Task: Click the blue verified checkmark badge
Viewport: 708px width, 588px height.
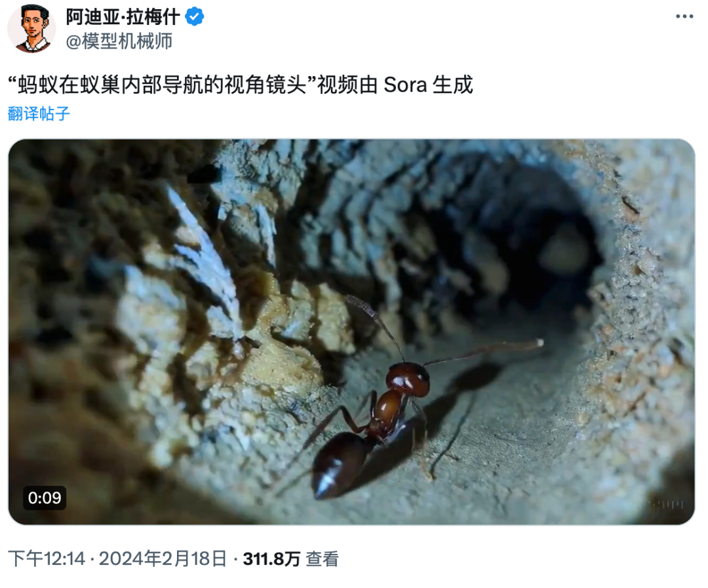Action: tap(195, 16)
